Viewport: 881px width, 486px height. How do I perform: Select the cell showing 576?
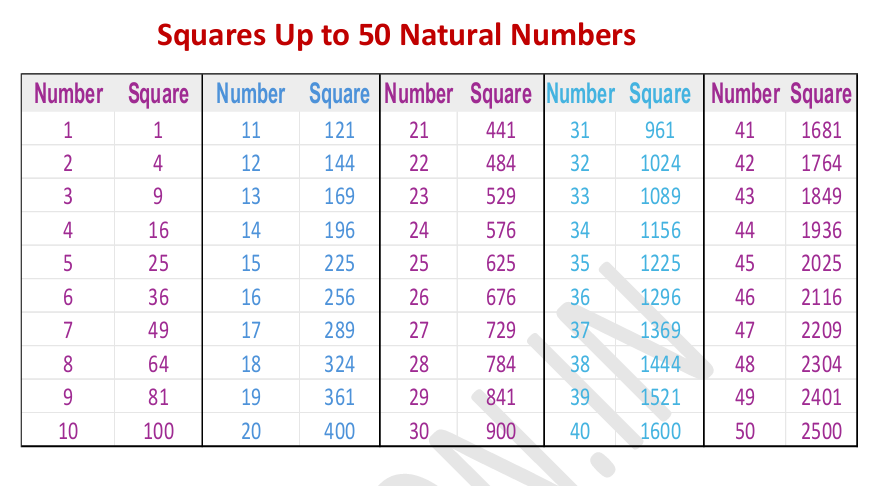[501, 230]
